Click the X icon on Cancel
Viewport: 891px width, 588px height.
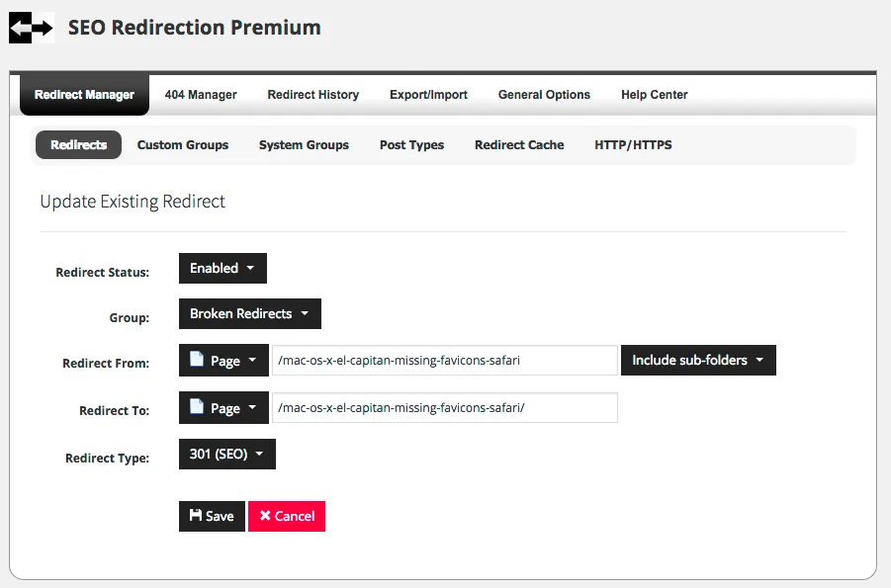[x=264, y=516]
